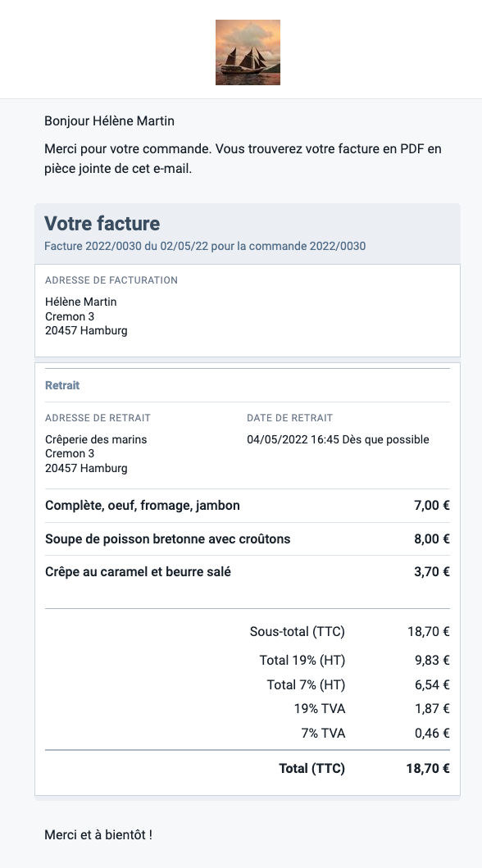Click the 'Adresse de facturation' label
The width and height of the screenshot is (482, 868).
pos(111,280)
